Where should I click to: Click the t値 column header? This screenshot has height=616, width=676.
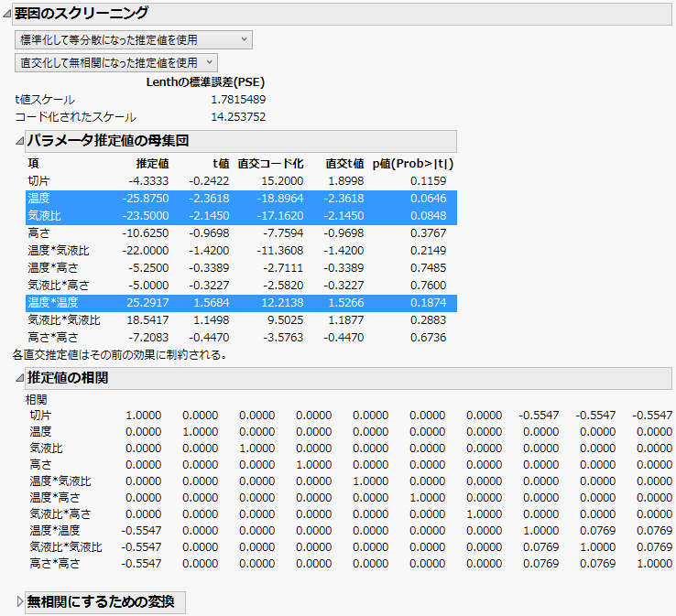point(221,164)
